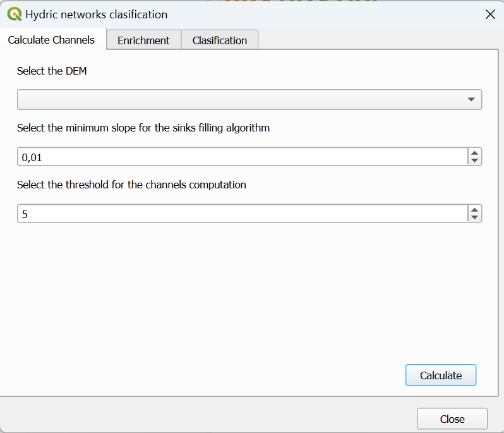This screenshot has width=504, height=433.
Task: Close the dialog with the title bar X
Action: [490, 14]
